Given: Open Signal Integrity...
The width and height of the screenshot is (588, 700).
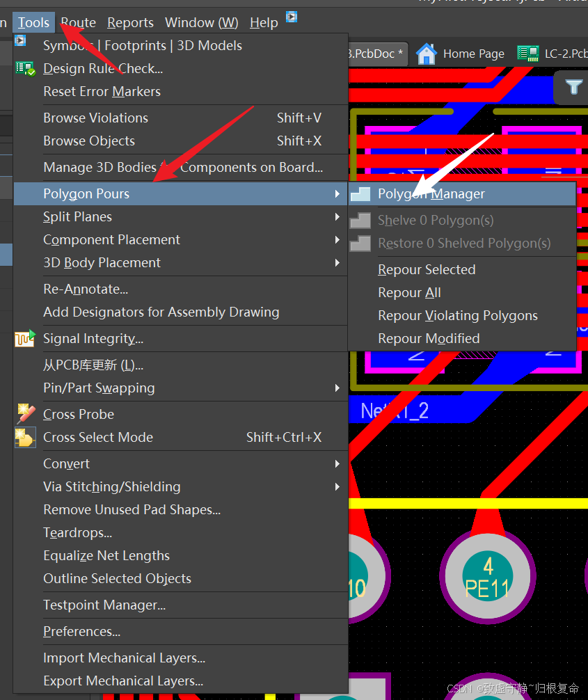Looking at the screenshot, I should point(181,338).
